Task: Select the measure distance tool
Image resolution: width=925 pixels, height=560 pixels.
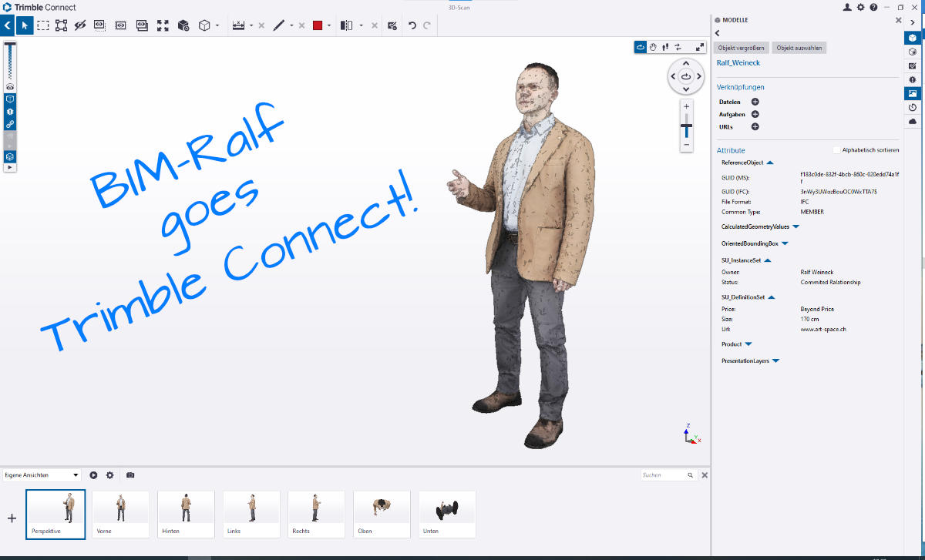Action: click(238, 25)
